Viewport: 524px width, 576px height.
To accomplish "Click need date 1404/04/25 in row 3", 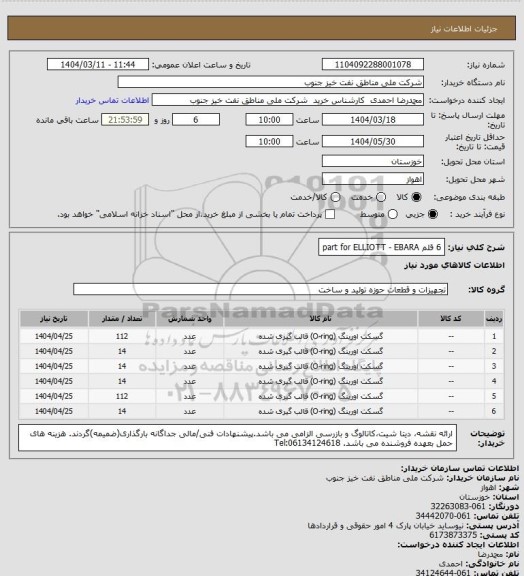I will click(54, 366).
